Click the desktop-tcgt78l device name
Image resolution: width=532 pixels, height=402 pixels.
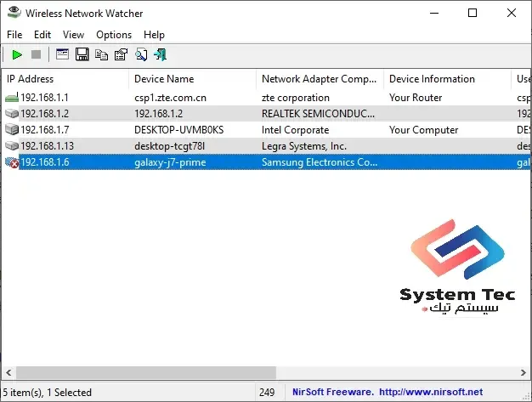tap(170, 146)
